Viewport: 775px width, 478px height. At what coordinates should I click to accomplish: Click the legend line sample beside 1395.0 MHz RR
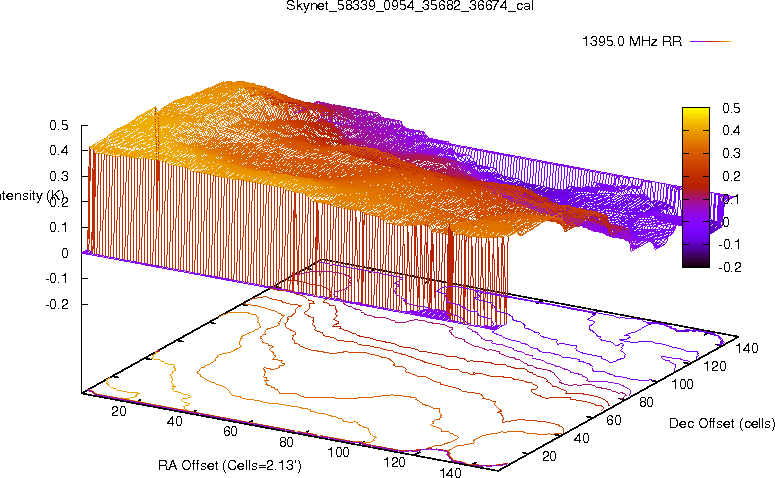(x=710, y=42)
